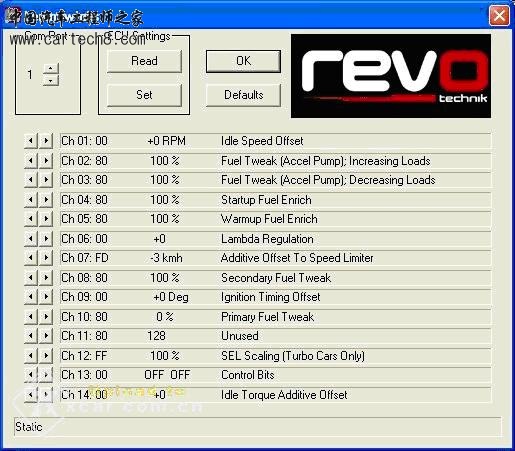Restore values with Defaults button

243,95
